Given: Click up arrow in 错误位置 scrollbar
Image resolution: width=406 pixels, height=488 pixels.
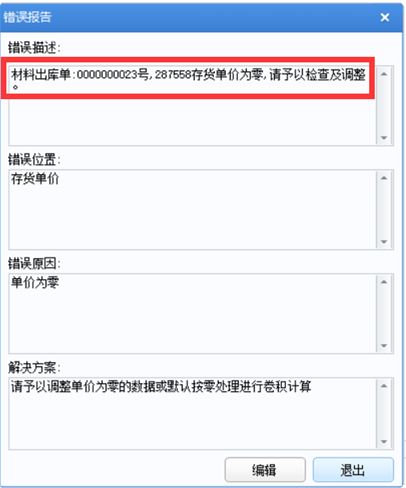Looking at the screenshot, I should pos(384,178).
